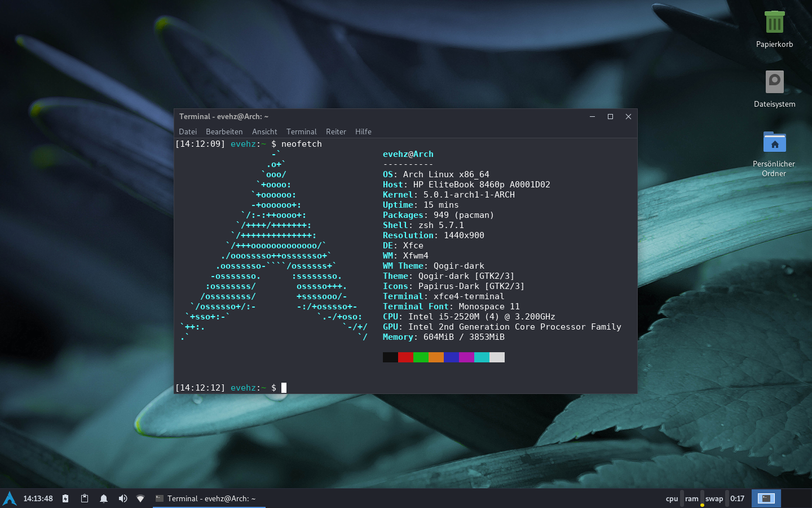Click the WM: Xfwm4 line

tap(405, 256)
